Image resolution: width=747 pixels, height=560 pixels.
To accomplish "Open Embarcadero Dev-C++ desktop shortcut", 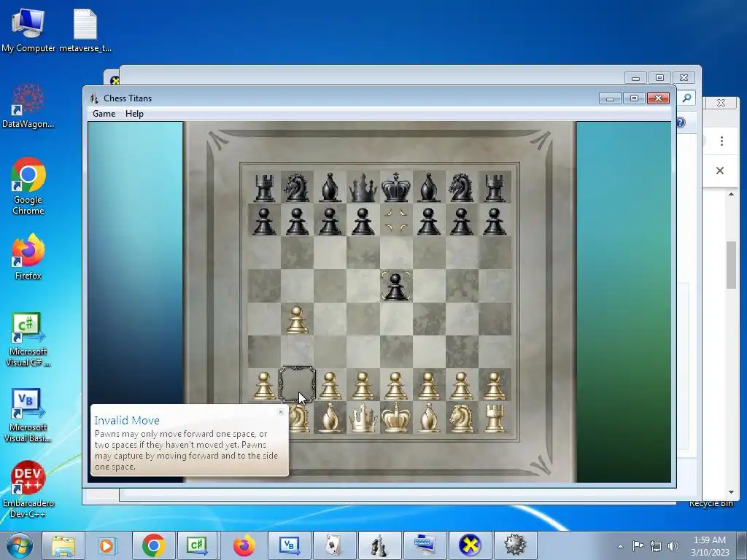I will click(28, 489).
